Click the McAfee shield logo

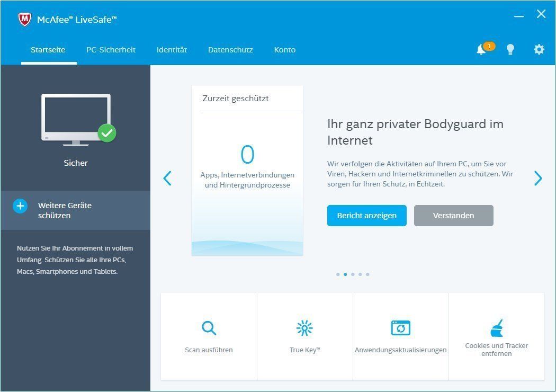[x=24, y=20]
